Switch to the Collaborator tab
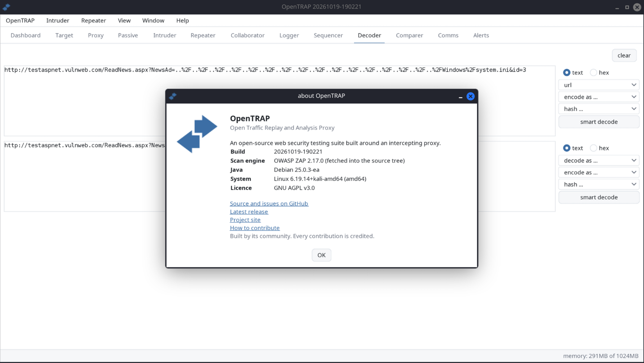644x363 pixels. point(248,35)
